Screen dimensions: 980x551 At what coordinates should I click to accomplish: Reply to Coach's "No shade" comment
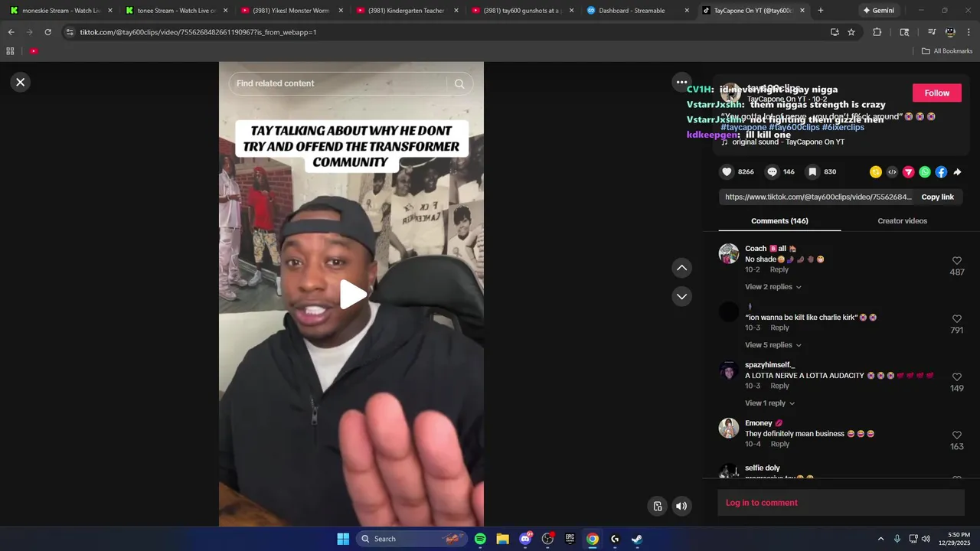779,269
